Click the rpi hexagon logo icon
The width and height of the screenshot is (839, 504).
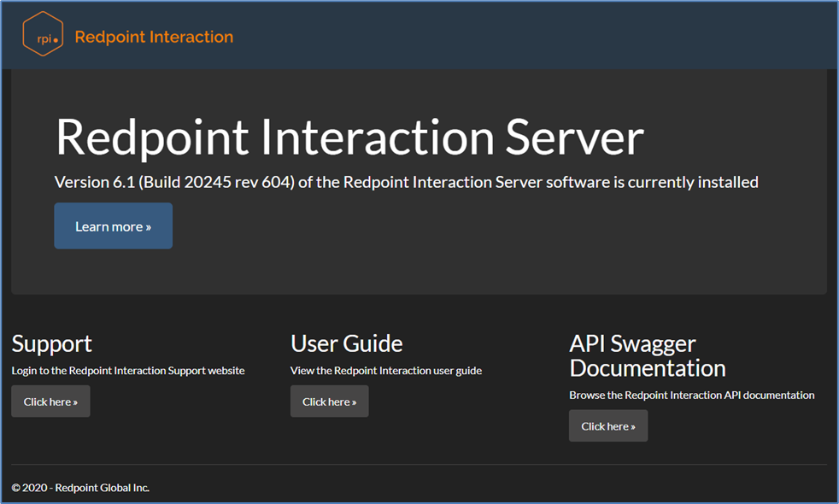click(43, 35)
